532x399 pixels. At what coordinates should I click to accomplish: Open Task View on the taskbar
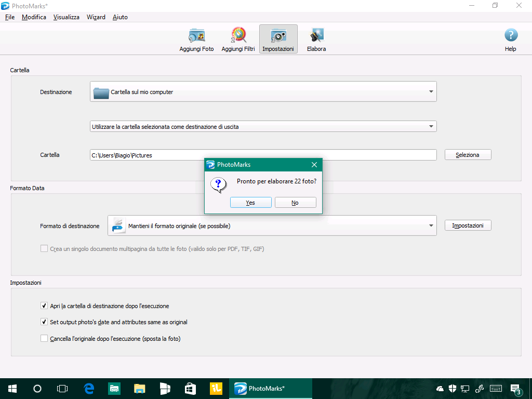[x=62, y=389]
